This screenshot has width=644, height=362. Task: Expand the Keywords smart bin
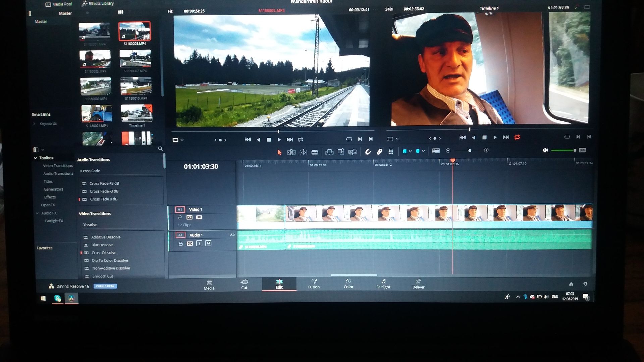(34, 124)
